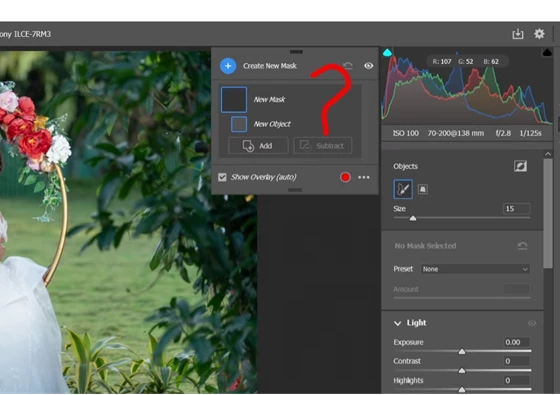Select the New Object component thumbnail
560x395 pixels.
pyautogui.click(x=239, y=124)
